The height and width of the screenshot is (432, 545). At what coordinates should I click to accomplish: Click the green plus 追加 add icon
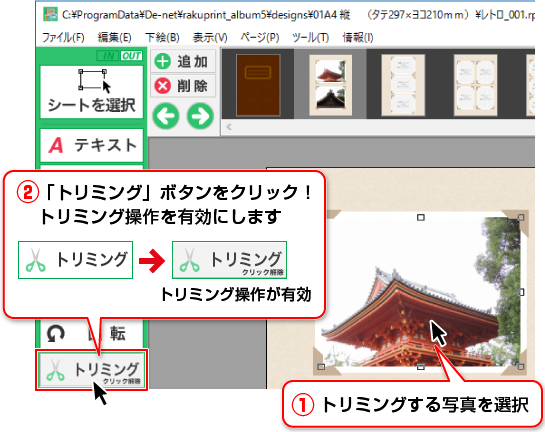click(x=163, y=62)
